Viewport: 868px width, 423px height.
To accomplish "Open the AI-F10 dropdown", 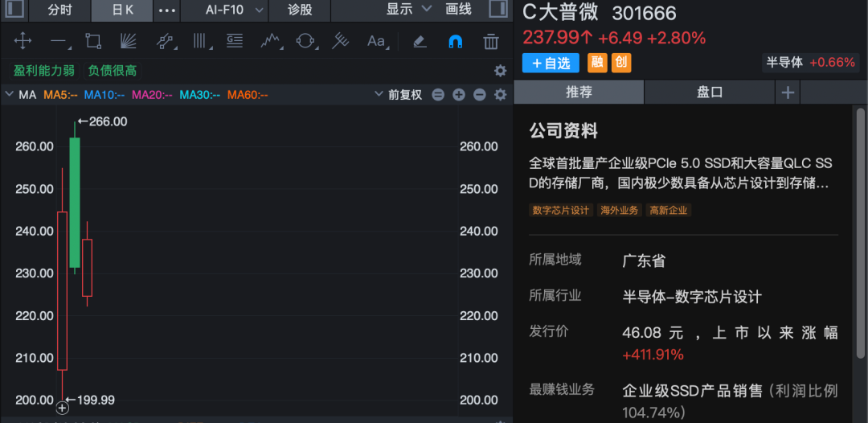I will 234,10.
